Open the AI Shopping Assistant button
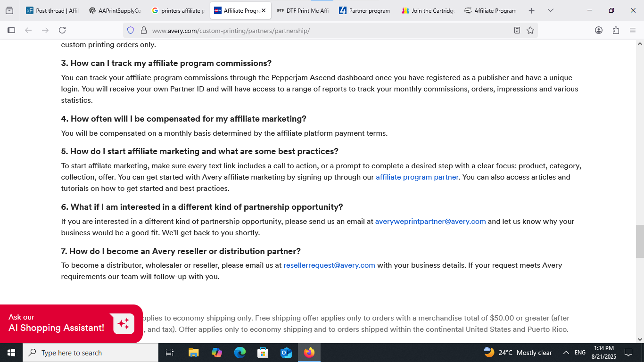644x362 pixels. click(71, 323)
